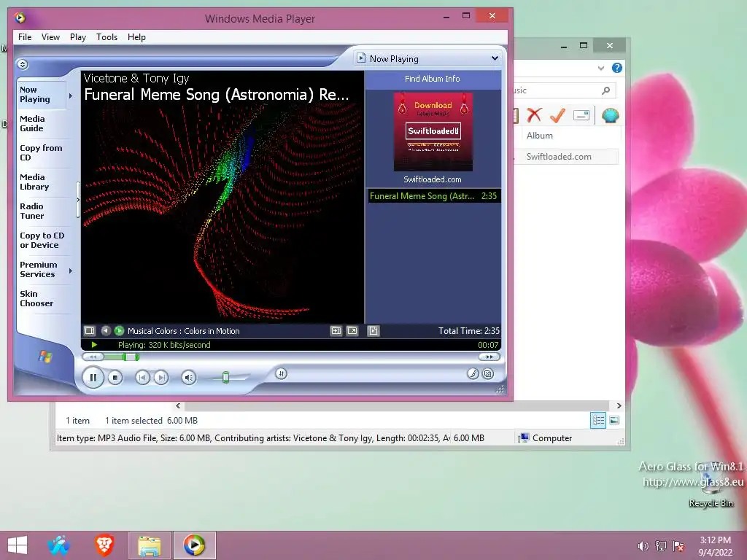The image size is (747, 560).
Task: Click the volume slider thumb
Action: point(226,378)
